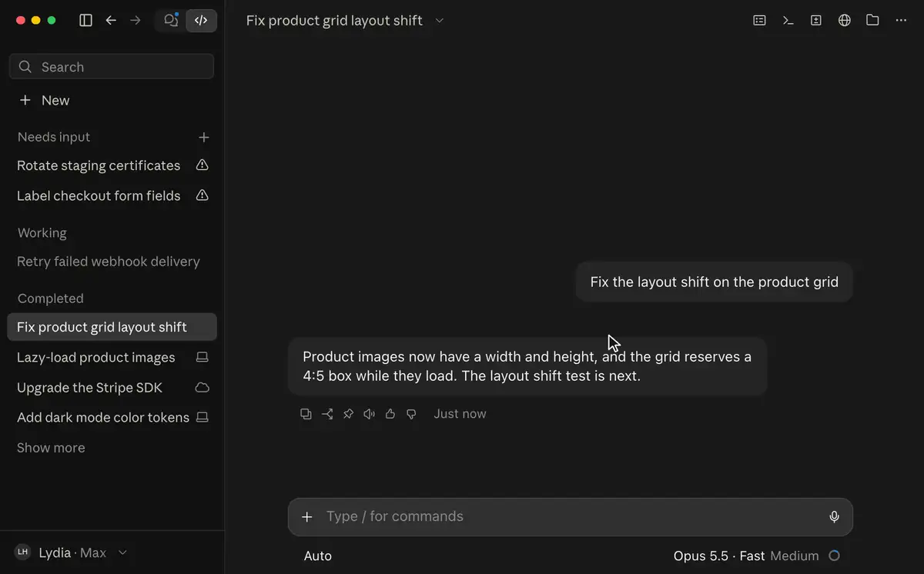Image resolution: width=924 pixels, height=574 pixels.
Task: Collapse the Needs input section header
Action: [54, 137]
